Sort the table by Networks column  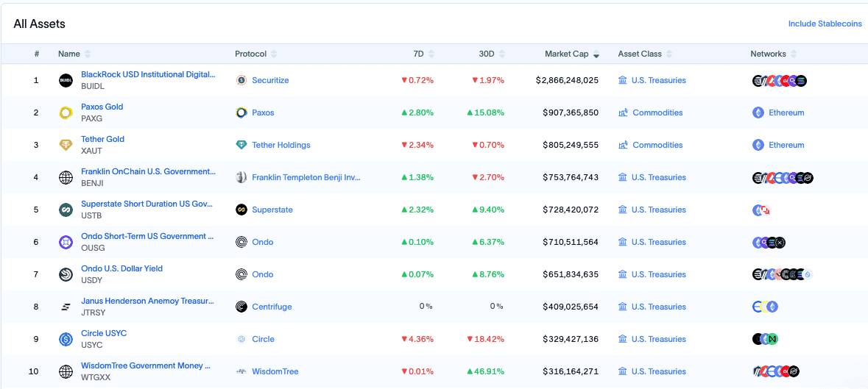[x=773, y=54]
